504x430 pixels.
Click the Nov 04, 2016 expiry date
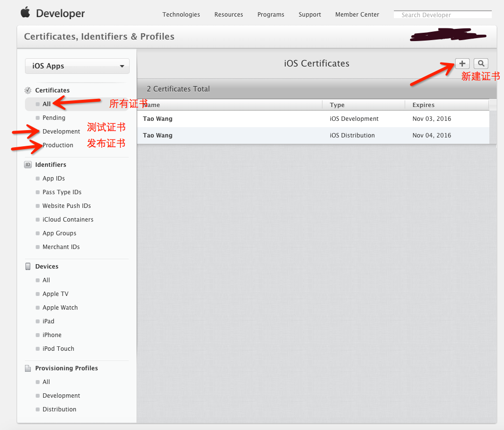click(432, 136)
